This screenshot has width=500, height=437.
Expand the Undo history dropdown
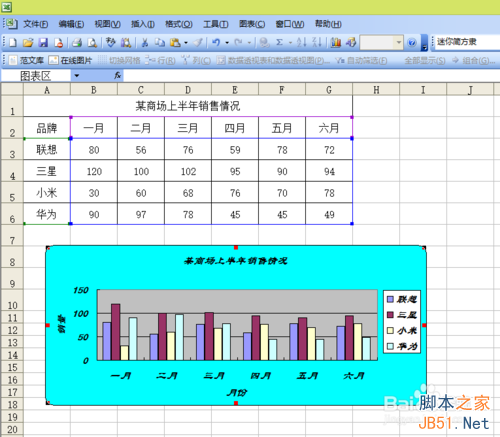[x=227, y=43]
